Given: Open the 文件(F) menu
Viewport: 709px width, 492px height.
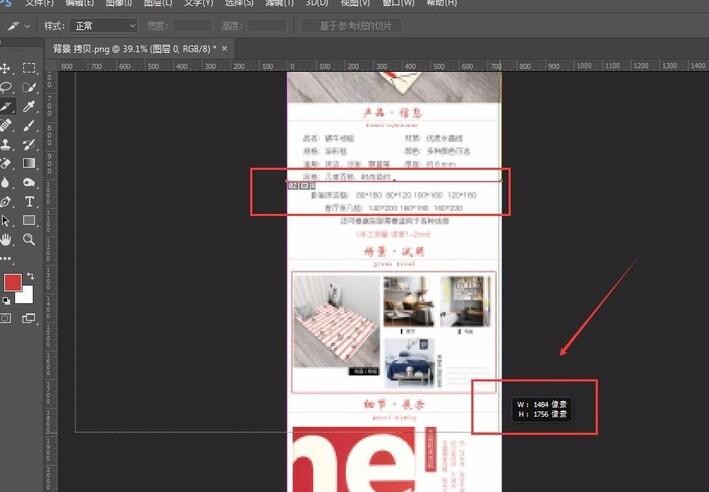Looking at the screenshot, I should point(39,3).
